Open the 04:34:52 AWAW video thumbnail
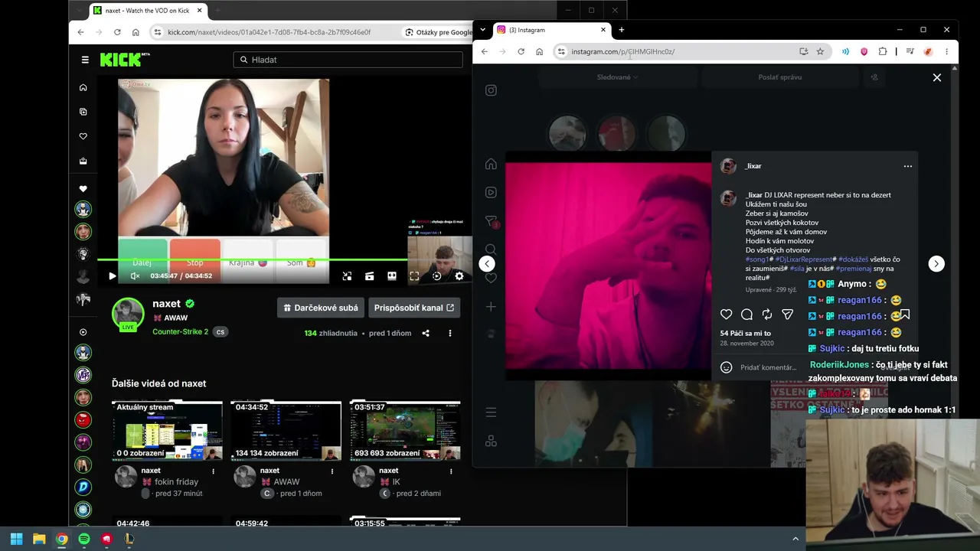 [286, 430]
